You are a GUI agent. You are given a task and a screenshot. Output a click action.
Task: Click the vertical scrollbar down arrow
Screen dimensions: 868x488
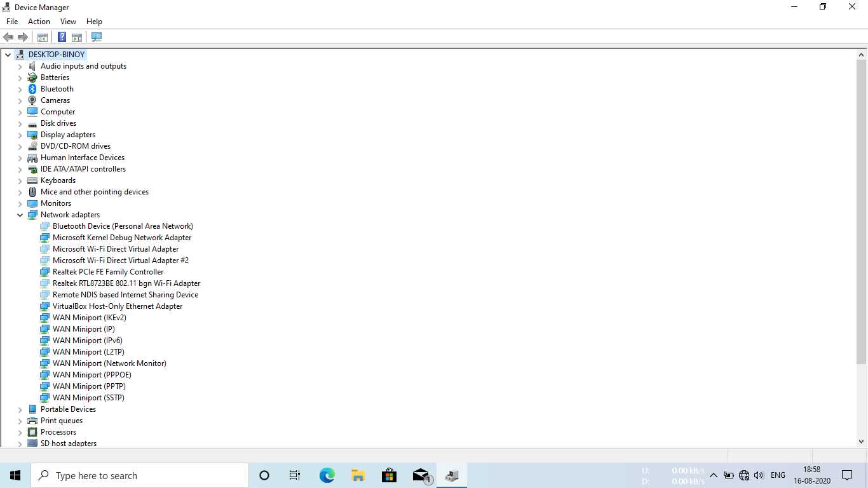[862, 441]
